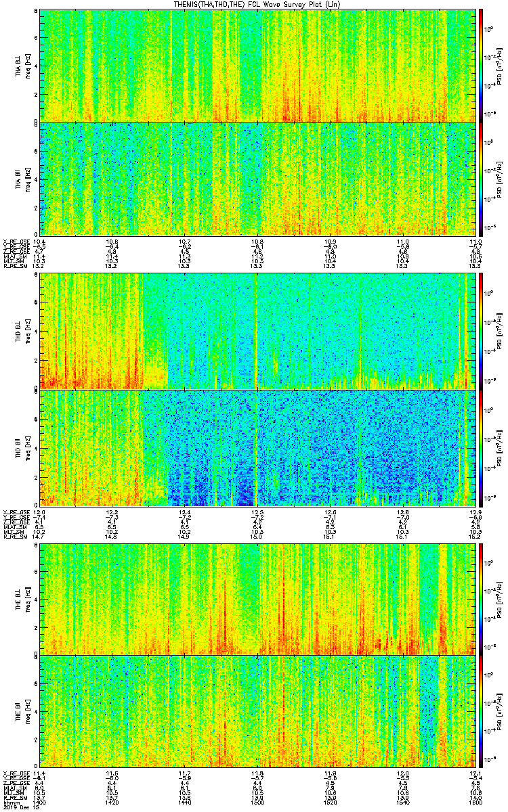Viewport: 508px width, 812px height.
Task: Click the 1440 time tick label
Action: (x=185, y=802)
